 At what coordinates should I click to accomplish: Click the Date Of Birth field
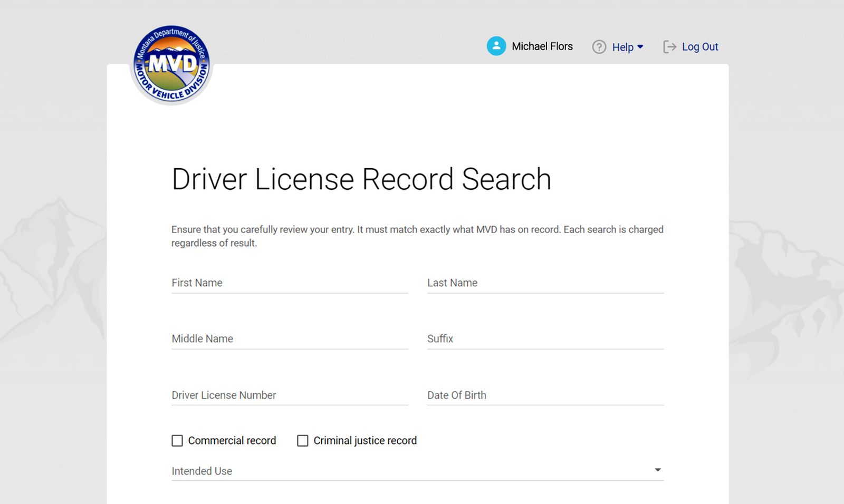pos(544,395)
